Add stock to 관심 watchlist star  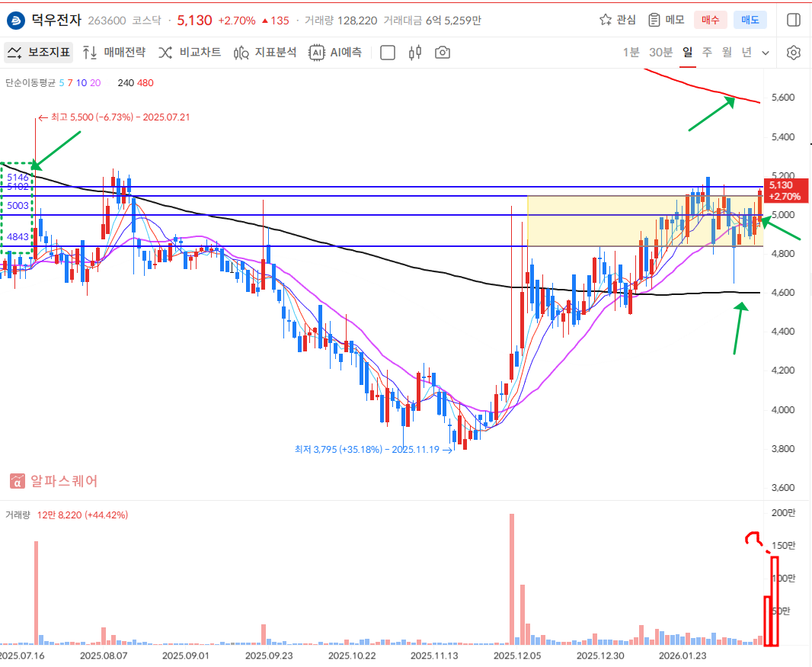(617, 20)
